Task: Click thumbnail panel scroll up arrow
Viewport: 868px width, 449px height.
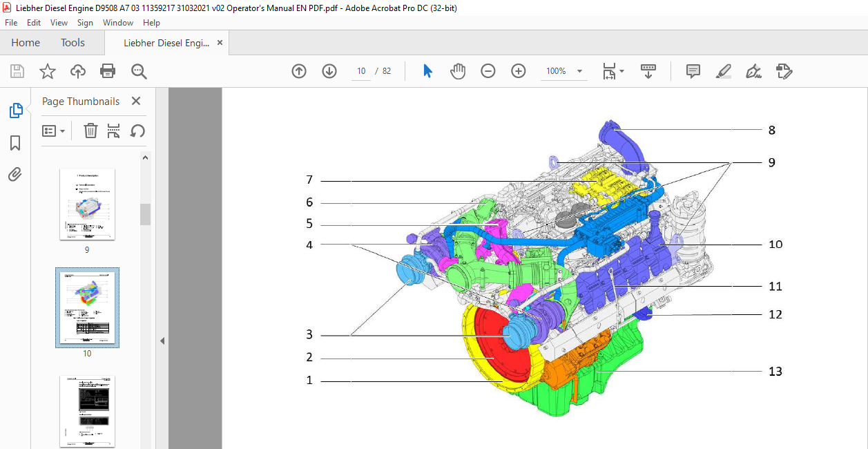Action: tap(145, 158)
